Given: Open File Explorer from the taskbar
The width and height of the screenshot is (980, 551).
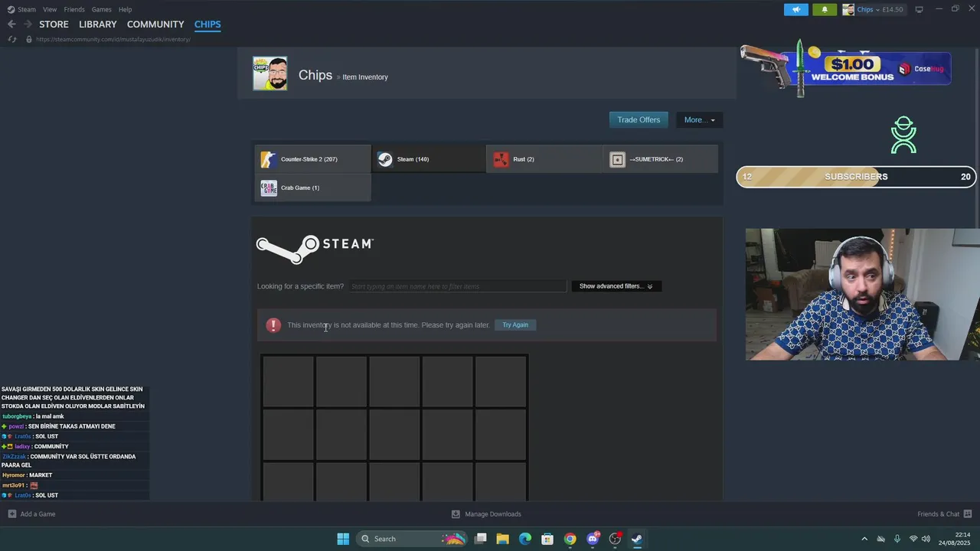Looking at the screenshot, I should coord(503,539).
